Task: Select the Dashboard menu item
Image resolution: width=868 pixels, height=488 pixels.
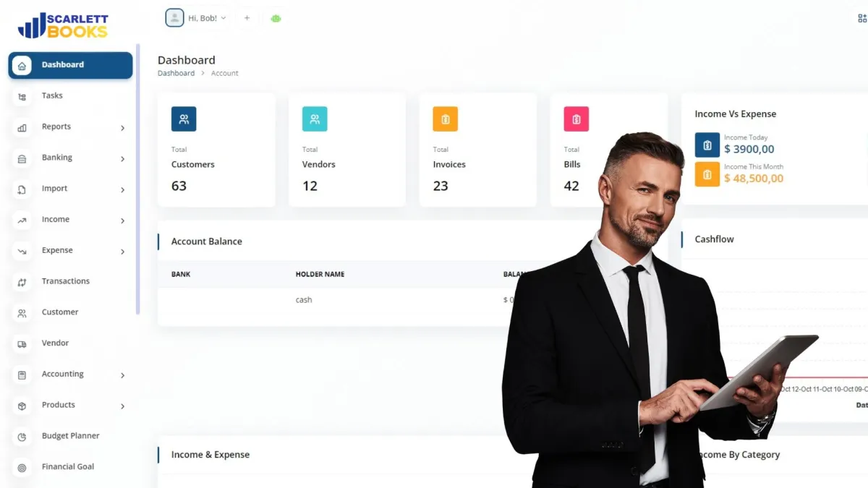Action: [x=70, y=65]
